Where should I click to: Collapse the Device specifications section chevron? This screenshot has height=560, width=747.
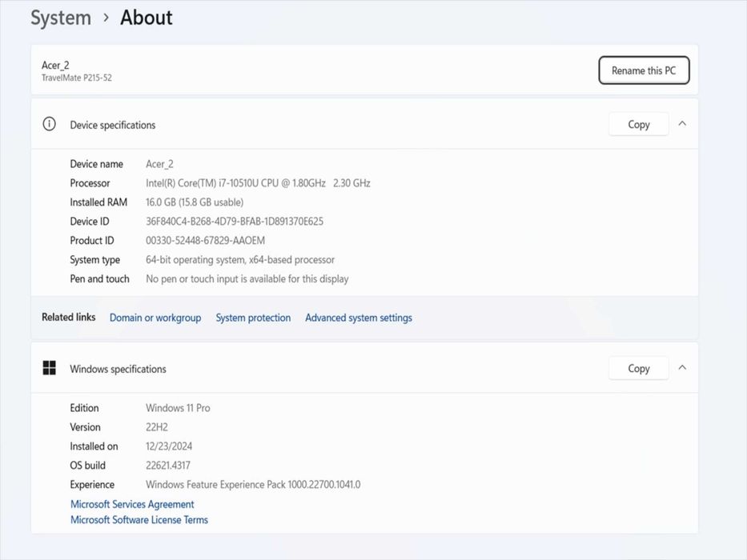click(682, 124)
